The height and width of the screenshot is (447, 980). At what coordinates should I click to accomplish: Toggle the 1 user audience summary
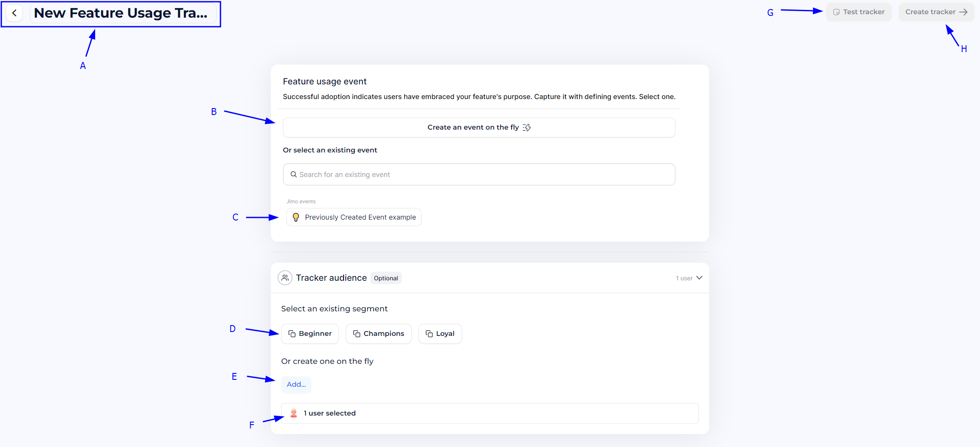pos(684,278)
